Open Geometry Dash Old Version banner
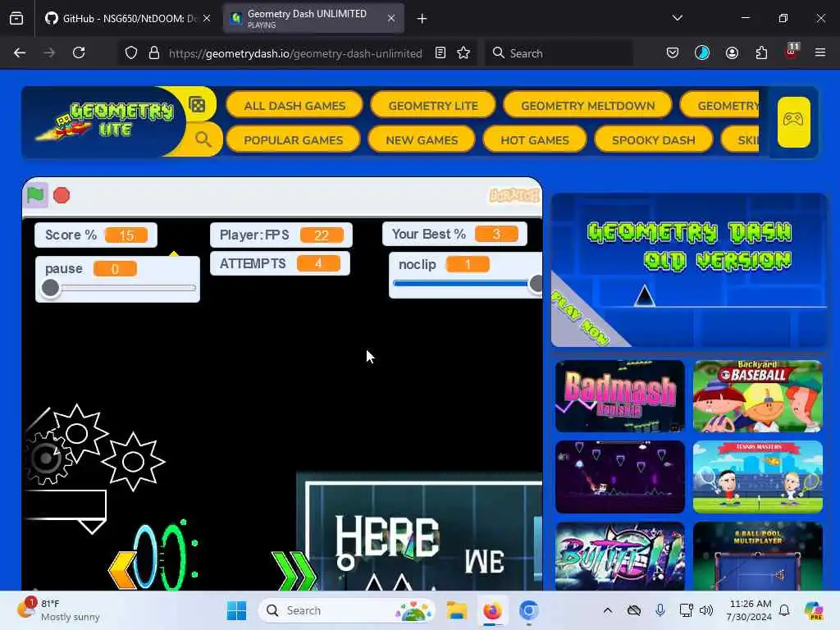This screenshot has height=630, width=840. 689,270
